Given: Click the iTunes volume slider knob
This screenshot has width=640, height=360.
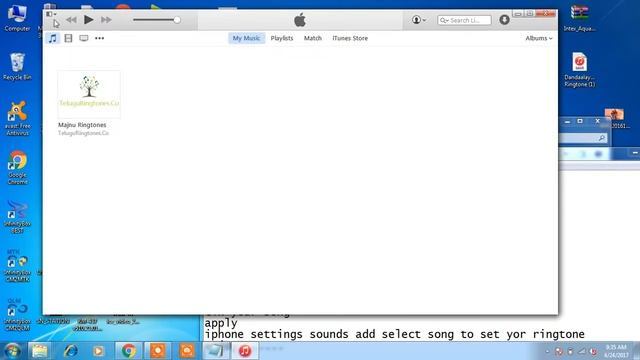Looking at the screenshot, I should point(177,20).
